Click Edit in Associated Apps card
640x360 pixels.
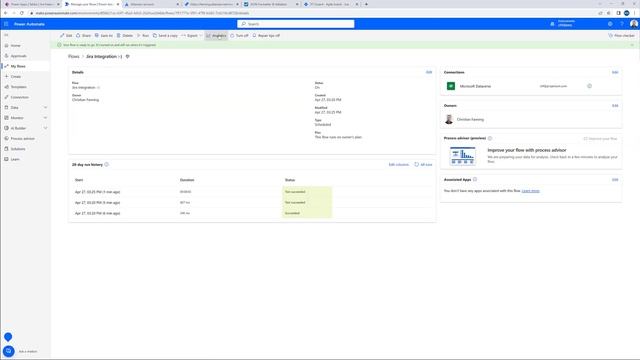615,180
